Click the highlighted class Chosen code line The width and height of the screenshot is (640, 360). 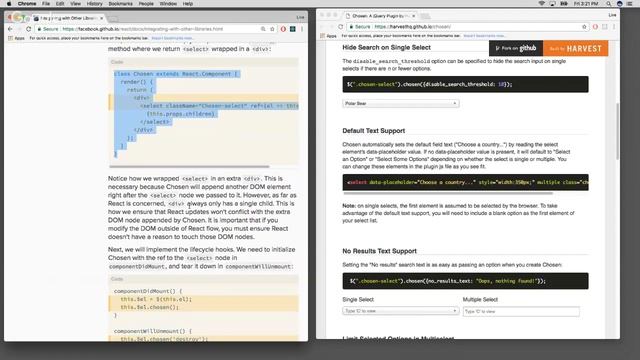(x=176, y=74)
